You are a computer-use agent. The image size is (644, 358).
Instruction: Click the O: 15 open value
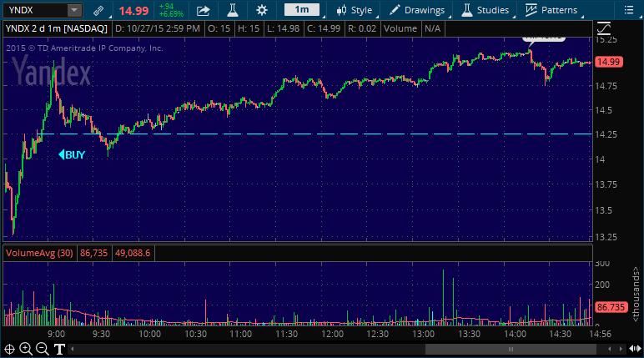click(x=219, y=28)
